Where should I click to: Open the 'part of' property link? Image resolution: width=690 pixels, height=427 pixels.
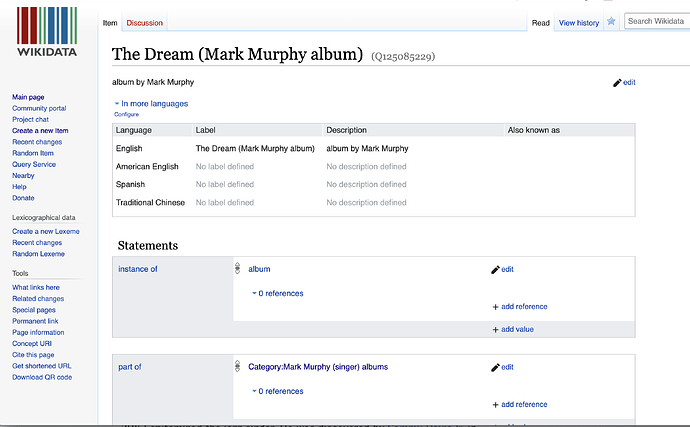(130, 367)
